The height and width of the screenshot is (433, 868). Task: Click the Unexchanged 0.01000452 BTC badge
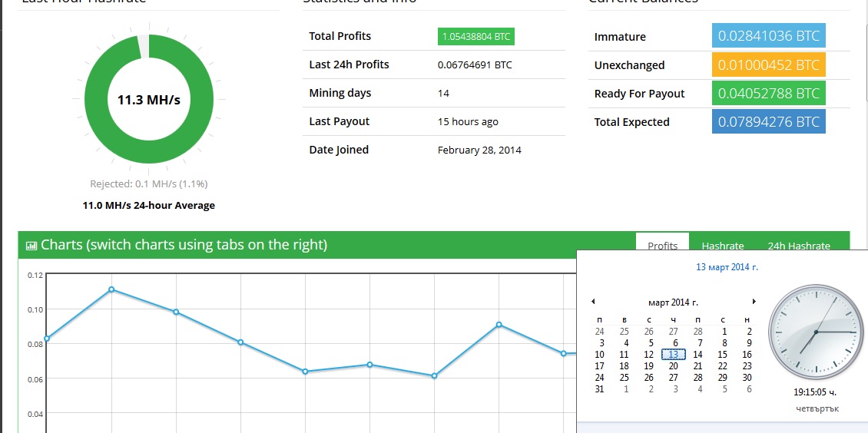coord(768,64)
